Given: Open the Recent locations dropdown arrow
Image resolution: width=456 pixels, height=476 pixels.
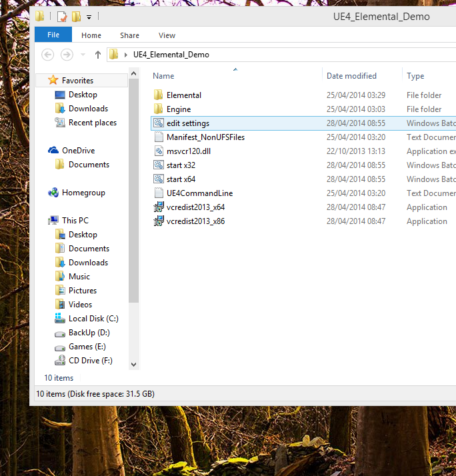Looking at the screenshot, I should 83,55.
